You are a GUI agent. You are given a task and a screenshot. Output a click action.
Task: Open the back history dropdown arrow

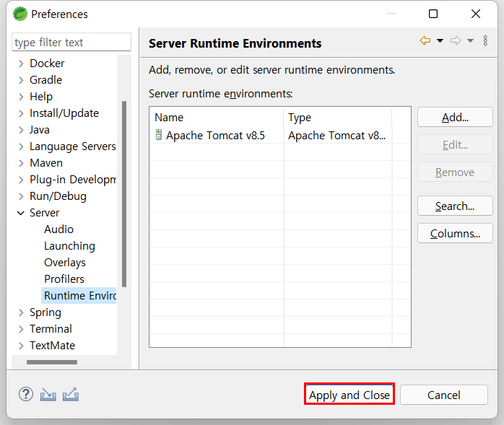pyautogui.click(x=440, y=41)
